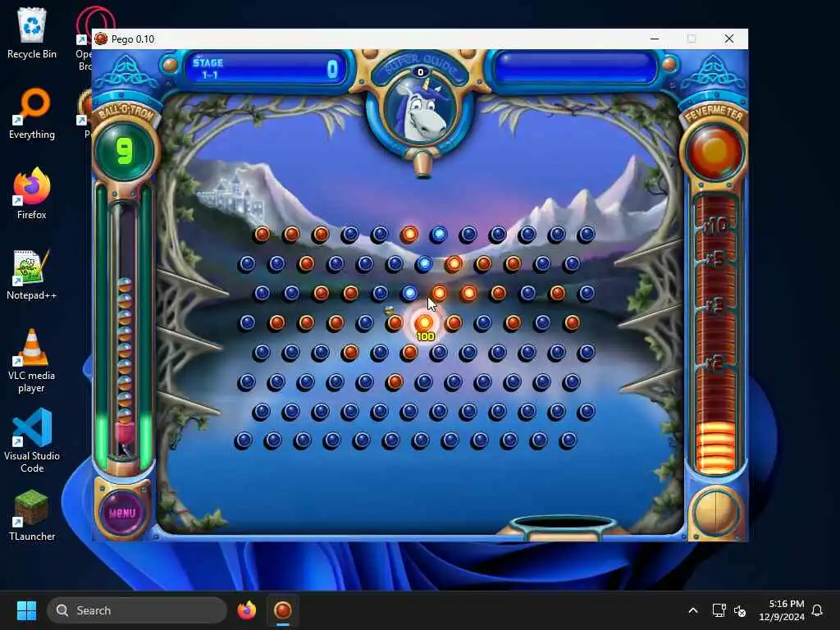This screenshot has width=840, height=630.
Task: Open the Visual Studio Code desktop shortcut
Action: (x=32, y=441)
